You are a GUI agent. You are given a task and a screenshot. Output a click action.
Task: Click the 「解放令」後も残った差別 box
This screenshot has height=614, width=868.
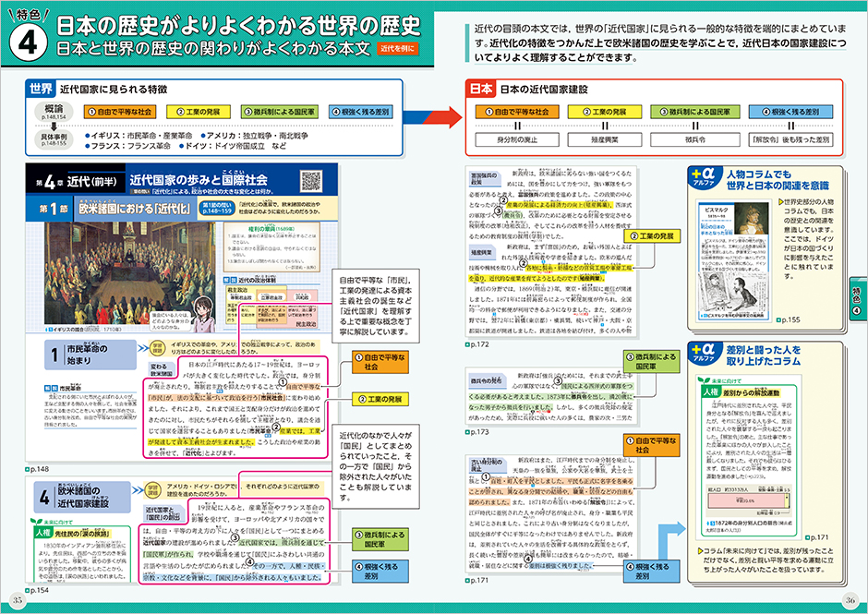click(x=790, y=139)
